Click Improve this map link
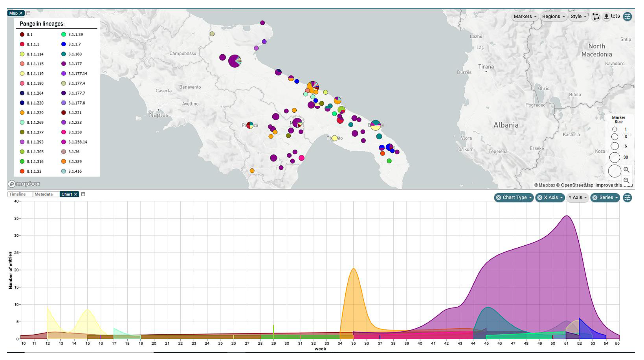The image size is (644, 360). coord(614,185)
